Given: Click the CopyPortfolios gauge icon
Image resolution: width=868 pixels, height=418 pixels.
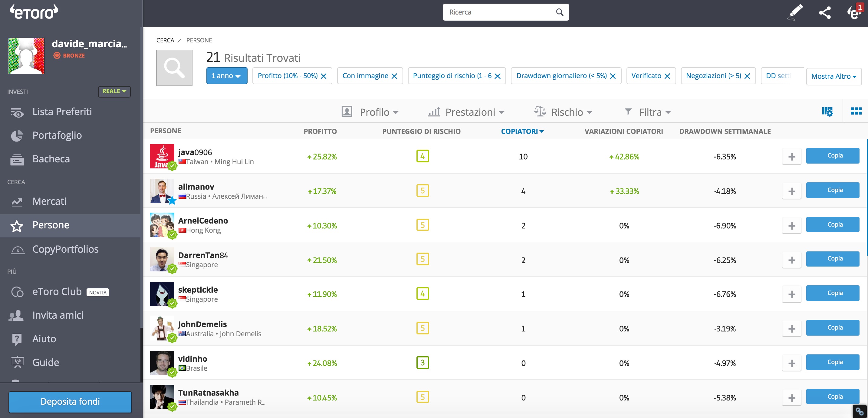Looking at the screenshot, I should click(18, 250).
